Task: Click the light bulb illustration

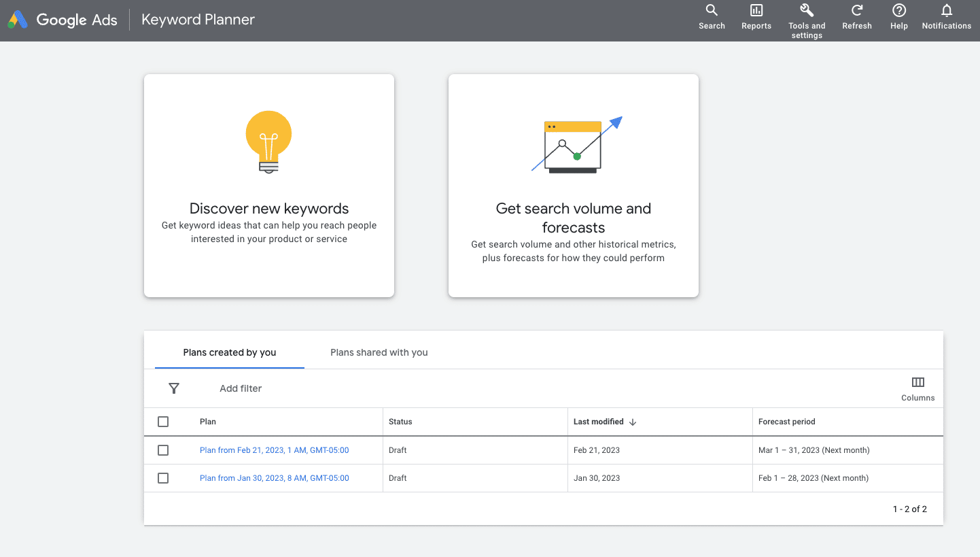Action: (x=269, y=142)
